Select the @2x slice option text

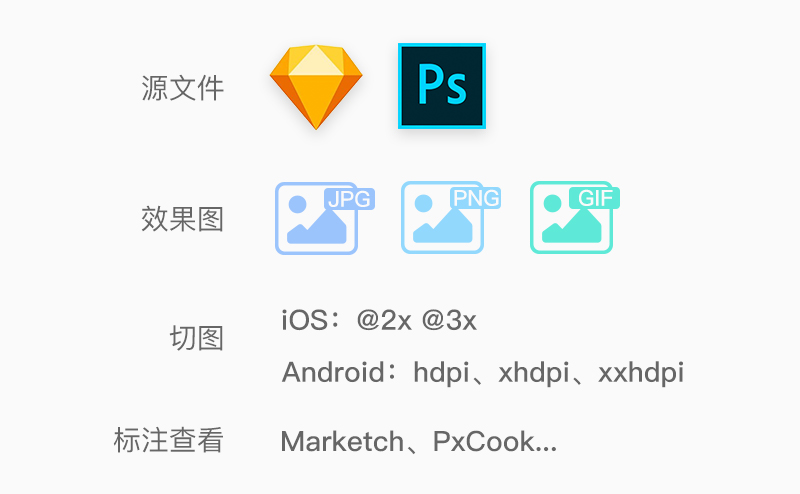[x=384, y=320]
